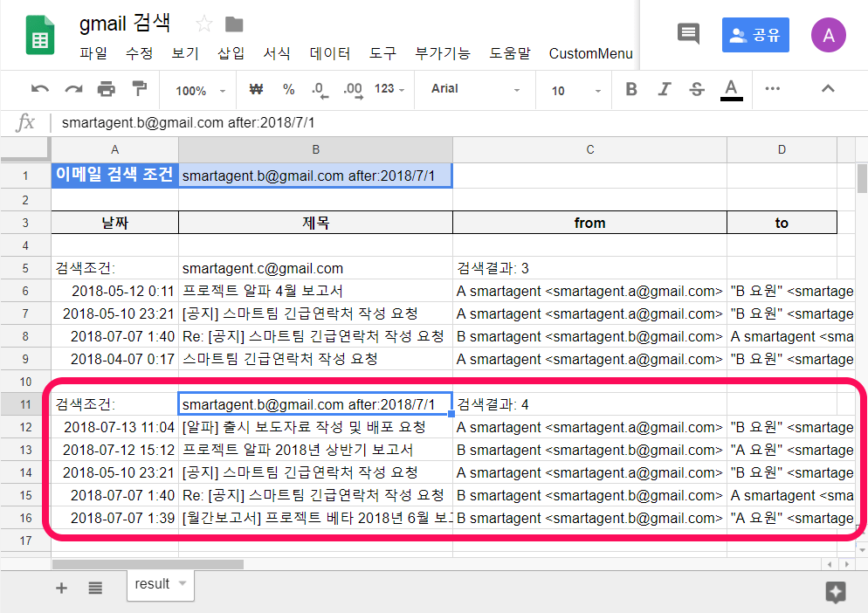Toggle italic formatting
This screenshot has height=613, width=868.
coord(664,89)
